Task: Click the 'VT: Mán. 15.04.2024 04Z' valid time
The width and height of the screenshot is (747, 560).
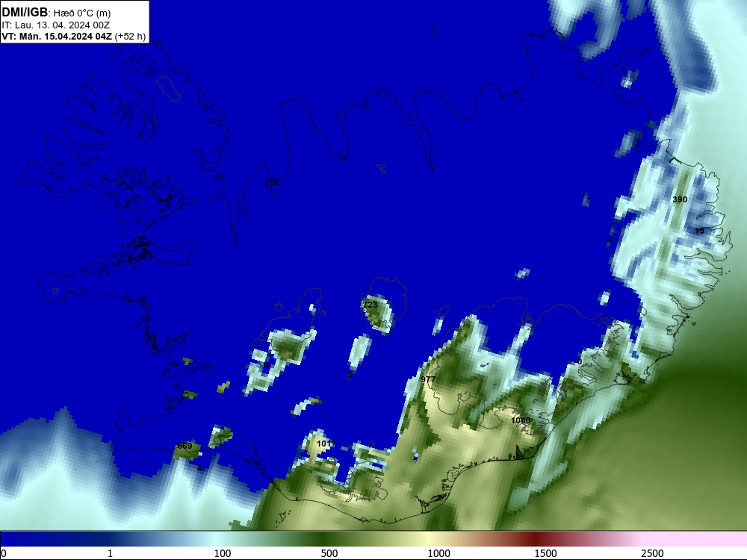Action: point(58,37)
